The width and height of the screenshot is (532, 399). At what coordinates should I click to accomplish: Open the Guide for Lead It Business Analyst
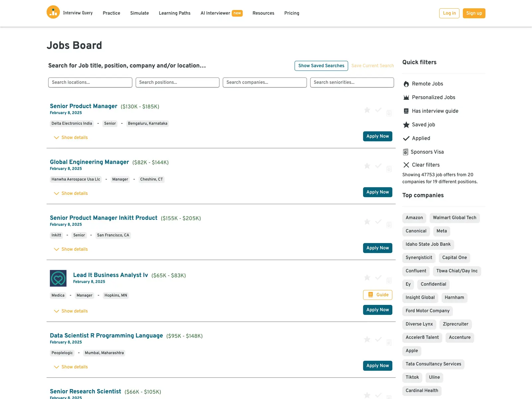click(x=378, y=295)
